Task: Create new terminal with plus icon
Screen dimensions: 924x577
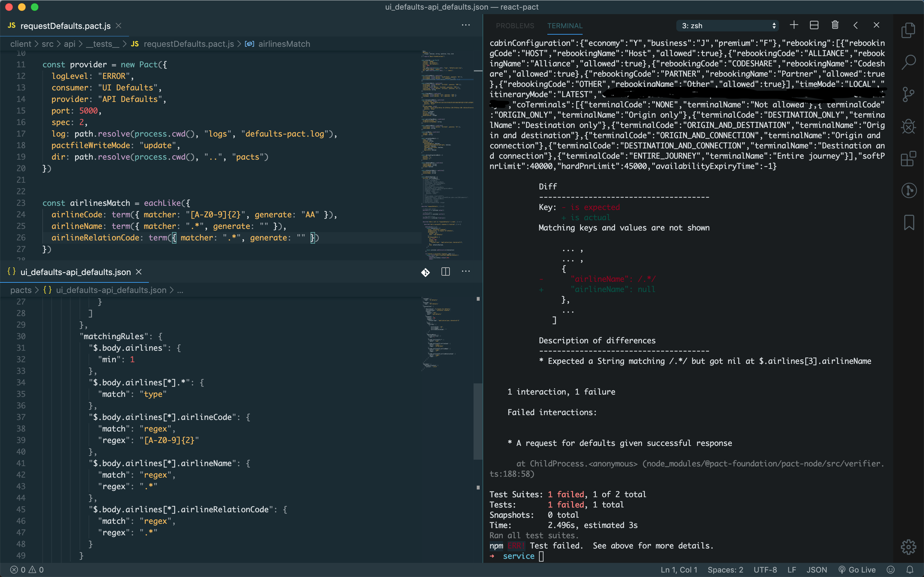Action: click(x=794, y=25)
